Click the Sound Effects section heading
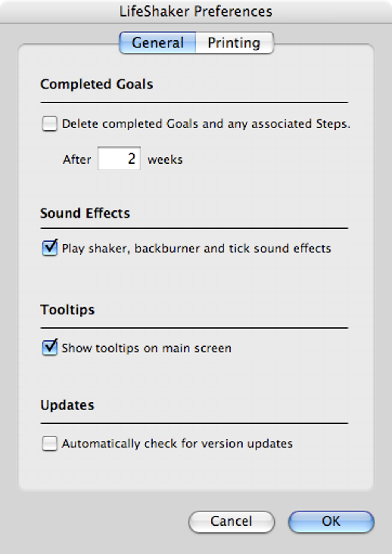 [85, 213]
